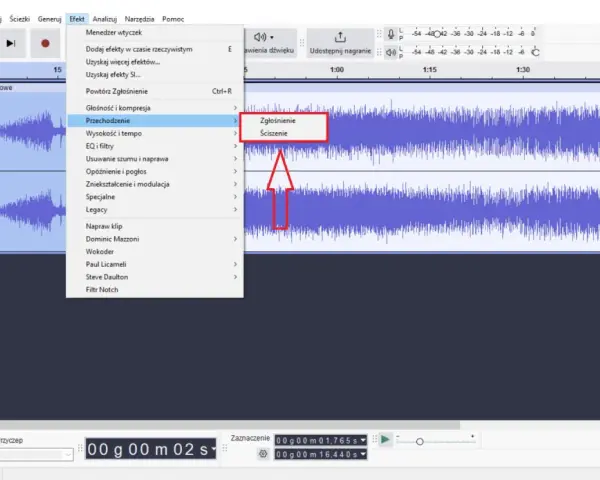The height and width of the screenshot is (480, 600).
Task: Expand Opóźnienie i pogłos submenu
Action: tap(155, 171)
